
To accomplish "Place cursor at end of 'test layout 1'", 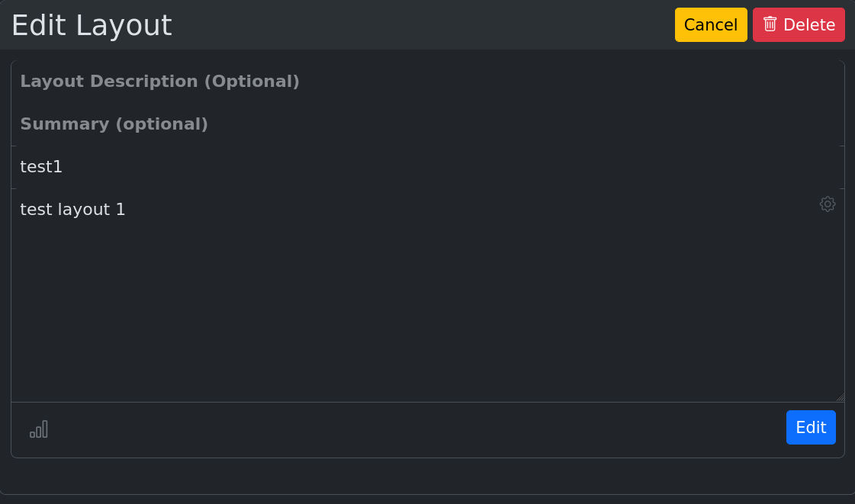I will point(127,210).
